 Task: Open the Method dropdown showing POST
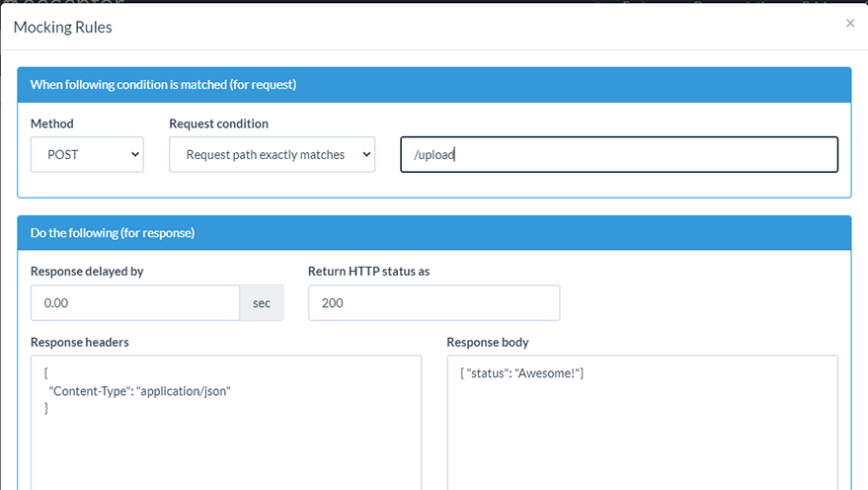(87, 154)
